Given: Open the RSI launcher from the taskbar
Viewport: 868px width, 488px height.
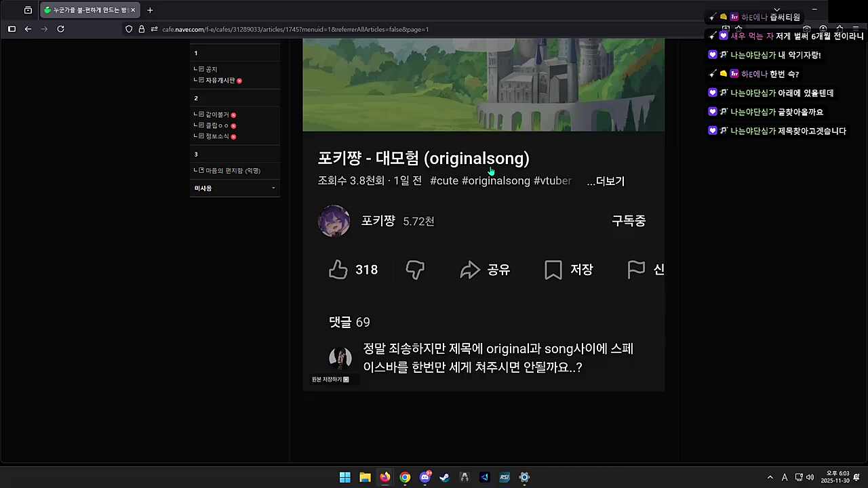Looking at the screenshot, I should (504, 477).
